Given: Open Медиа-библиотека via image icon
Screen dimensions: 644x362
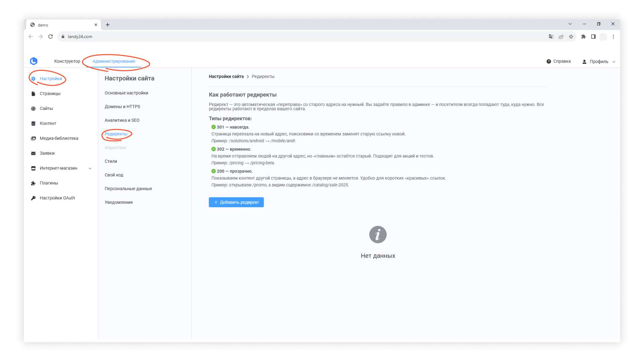Looking at the screenshot, I should 33,138.
